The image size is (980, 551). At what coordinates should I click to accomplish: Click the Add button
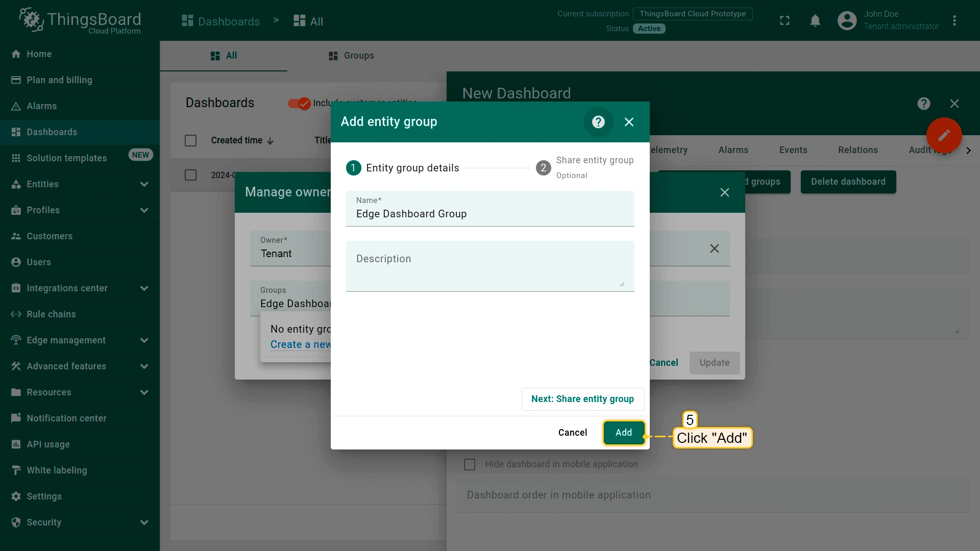point(623,433)
